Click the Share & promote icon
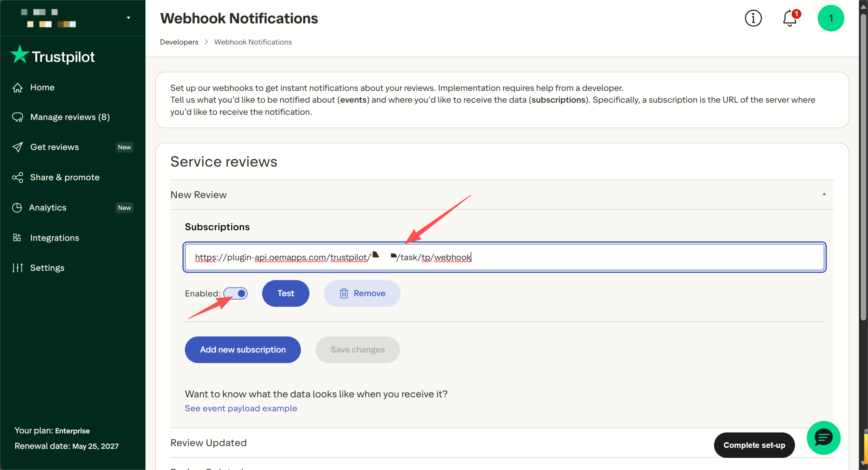Image resolution: width=868 pixels, height=470 pixels. tap(18, 177)
